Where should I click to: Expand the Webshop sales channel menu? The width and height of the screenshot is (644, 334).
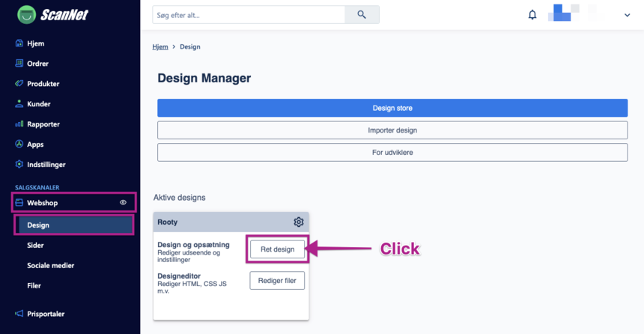43,203
